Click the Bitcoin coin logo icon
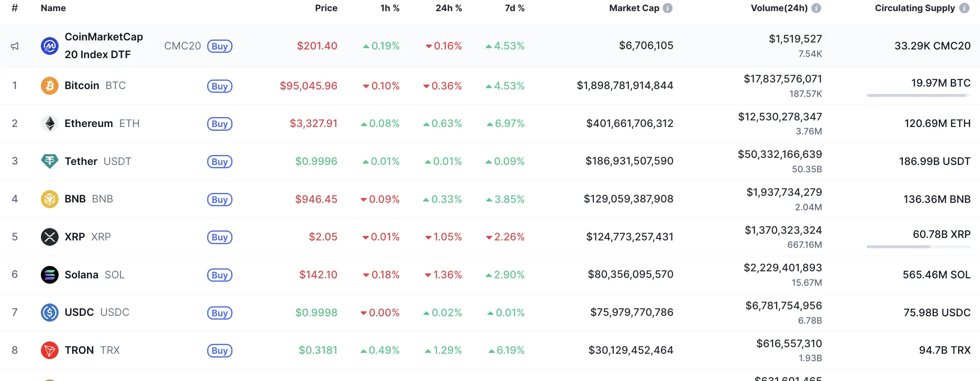980x381 pixels. point(50,86)
